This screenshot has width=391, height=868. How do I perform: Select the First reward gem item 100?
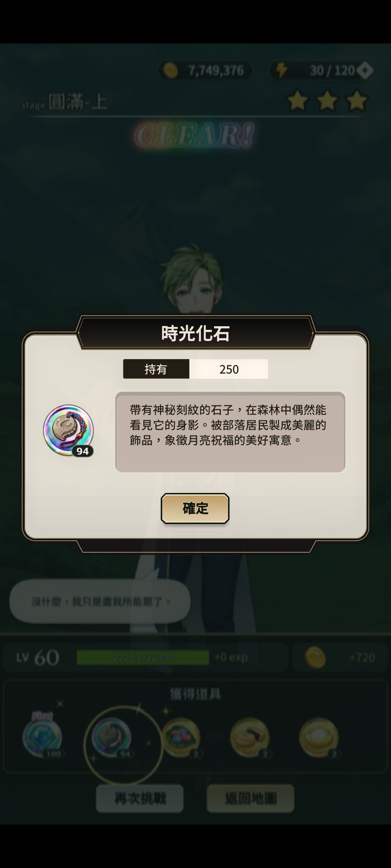click(x=43, y=737)
